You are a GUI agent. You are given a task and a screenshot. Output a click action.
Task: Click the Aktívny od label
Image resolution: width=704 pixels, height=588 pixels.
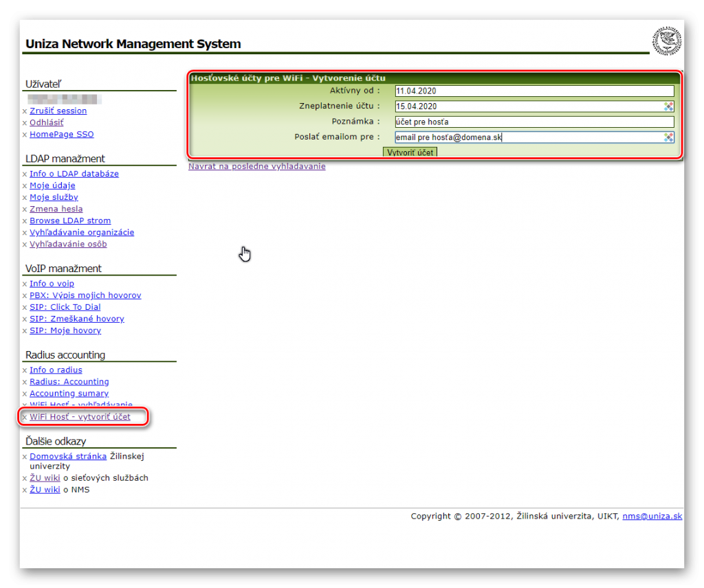pos(355,91)
